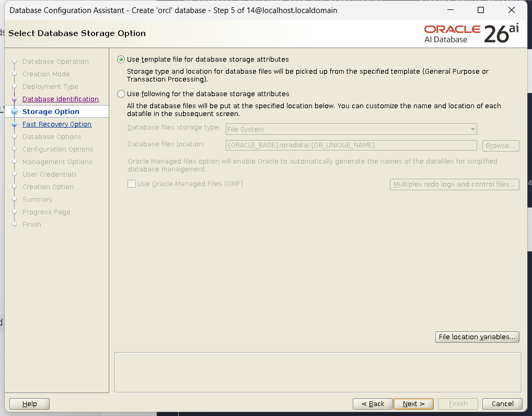Click Configuration Options step in sidebar

tap(58, 149)
